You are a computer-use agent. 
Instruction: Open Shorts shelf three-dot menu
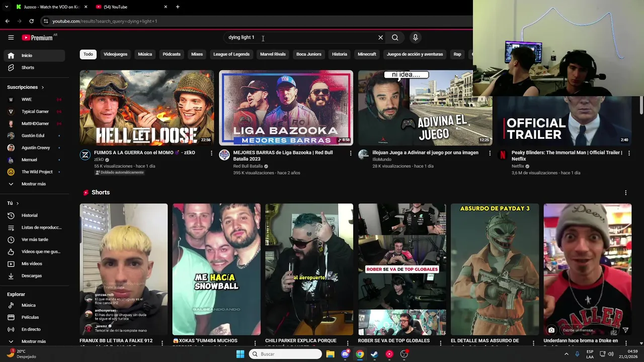(x=626, y=193)
